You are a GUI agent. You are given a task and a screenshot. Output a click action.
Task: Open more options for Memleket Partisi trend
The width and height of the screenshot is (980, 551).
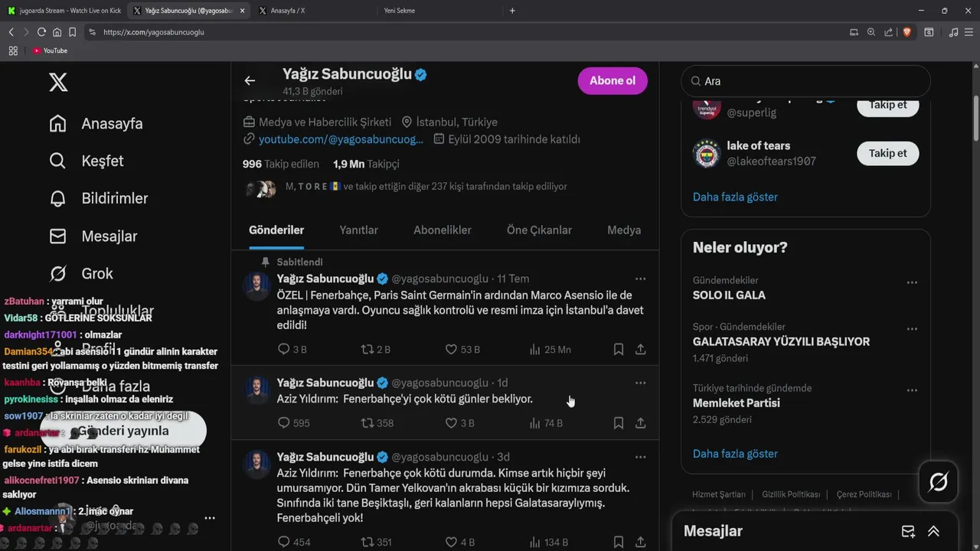coord(912,390)
